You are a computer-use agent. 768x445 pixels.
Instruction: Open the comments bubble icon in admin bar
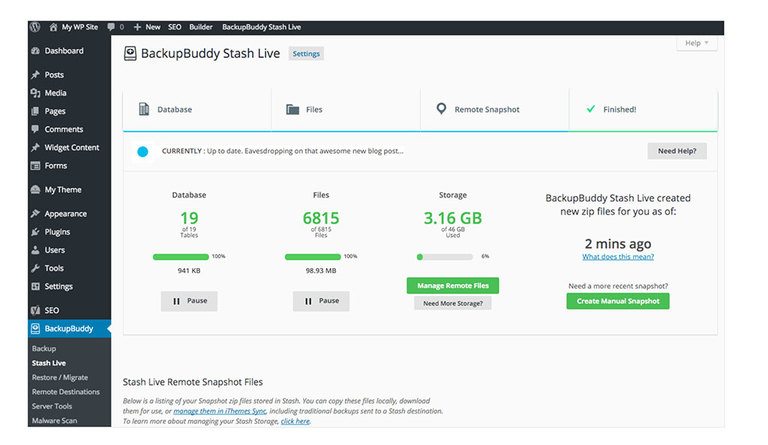point(111,27)
